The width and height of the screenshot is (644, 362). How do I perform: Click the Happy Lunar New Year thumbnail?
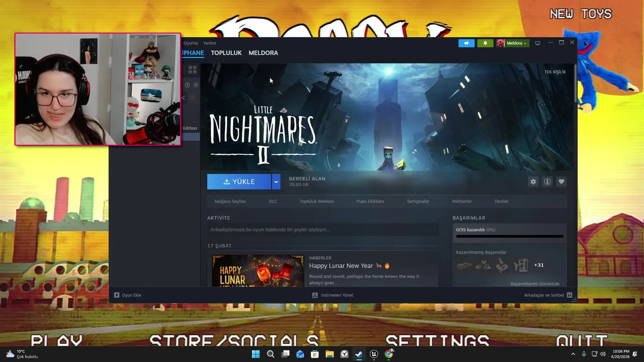(258, 271)
